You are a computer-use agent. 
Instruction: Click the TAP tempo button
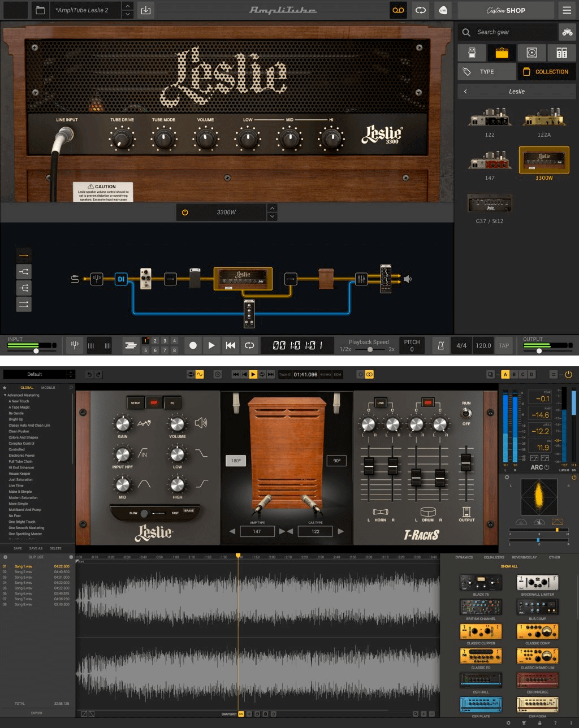[503, 345]
